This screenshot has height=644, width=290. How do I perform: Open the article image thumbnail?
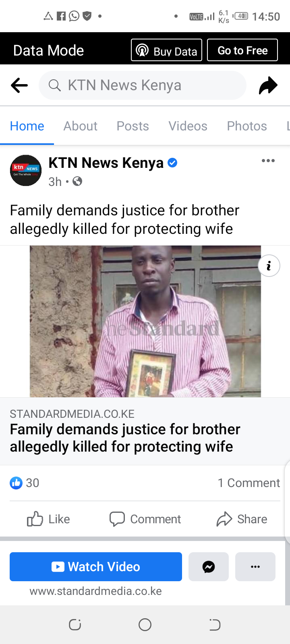pos(145,321)
